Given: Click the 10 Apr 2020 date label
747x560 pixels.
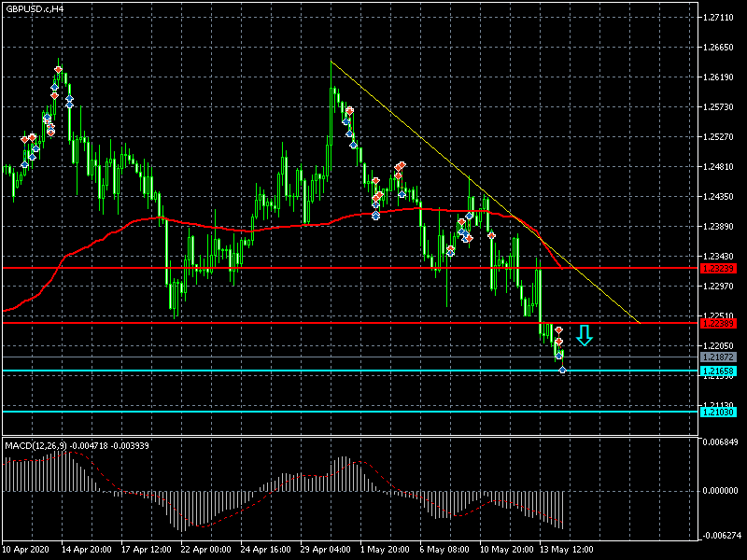Looking at the screenshot, I should point(25,550).
